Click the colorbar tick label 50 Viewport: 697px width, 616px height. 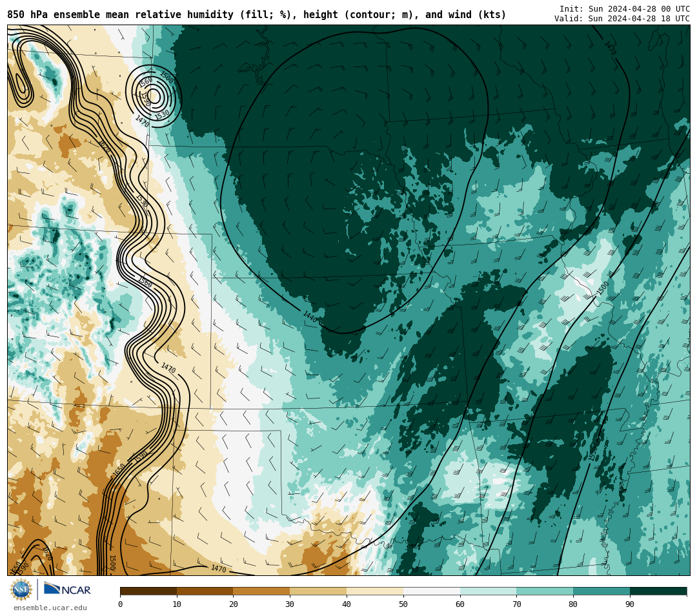[403, 604]
